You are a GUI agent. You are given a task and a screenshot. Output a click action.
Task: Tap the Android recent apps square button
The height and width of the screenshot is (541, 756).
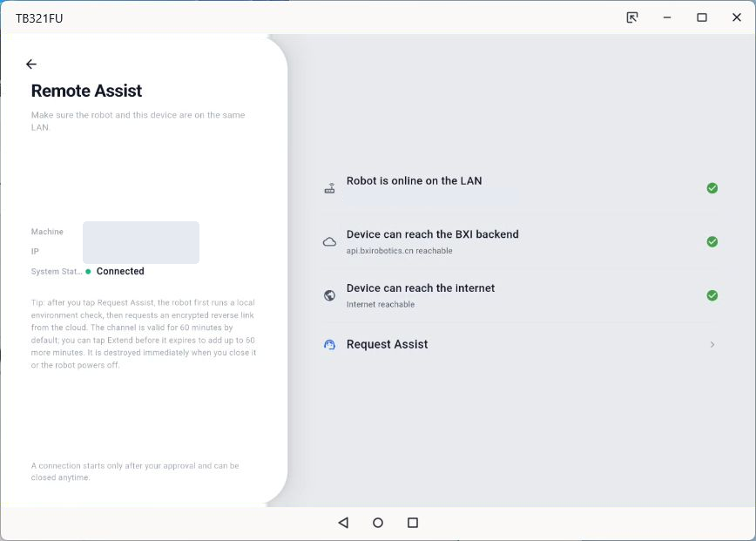coord(413,523)
